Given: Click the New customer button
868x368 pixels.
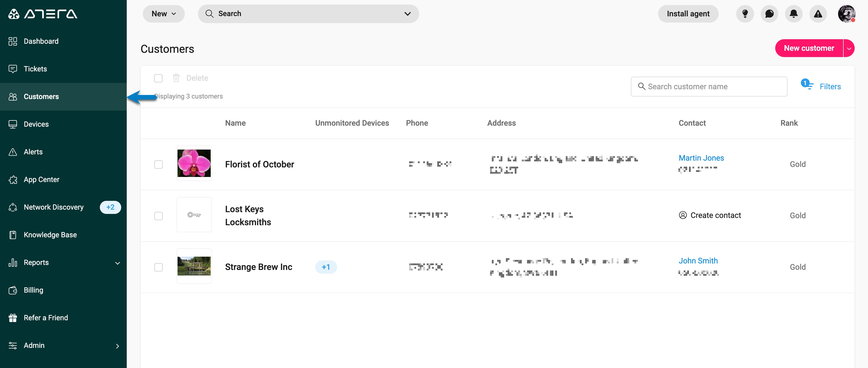Looking at the screenshot, I should tap(809, 48).
